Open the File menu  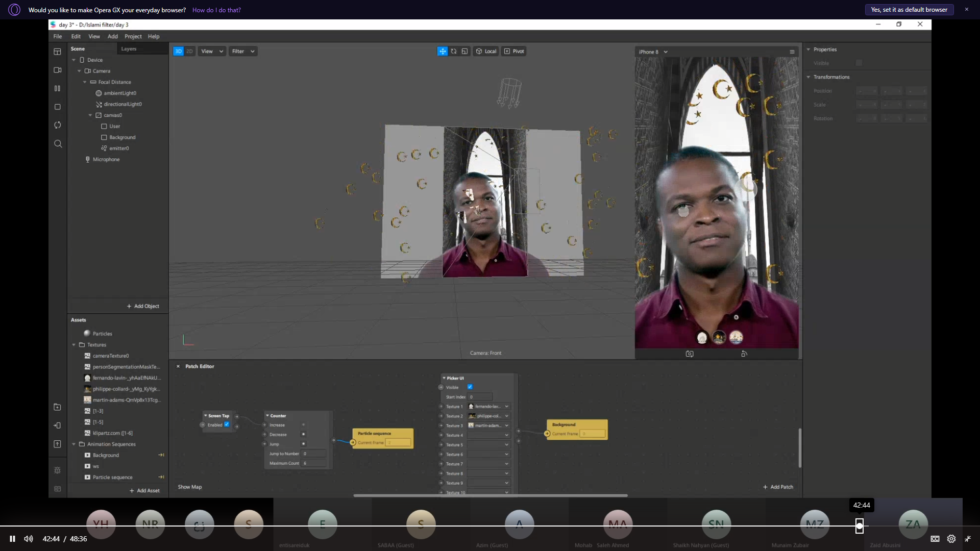tap(58, 36)
